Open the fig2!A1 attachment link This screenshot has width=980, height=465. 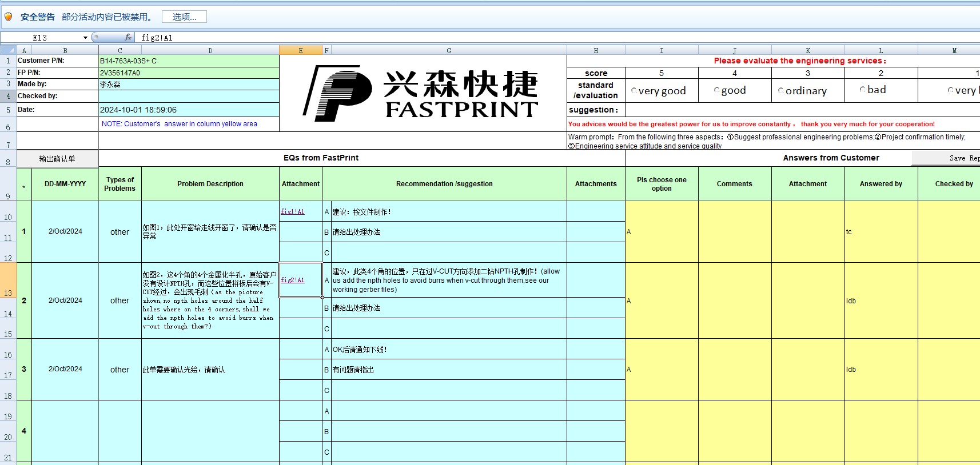293,280
